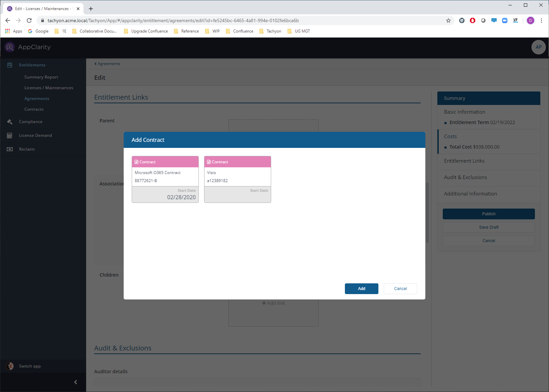Jump to Audit & Exclusions in Summary
This screenshot has width=549, height=392.
click(x=465, y=177)
